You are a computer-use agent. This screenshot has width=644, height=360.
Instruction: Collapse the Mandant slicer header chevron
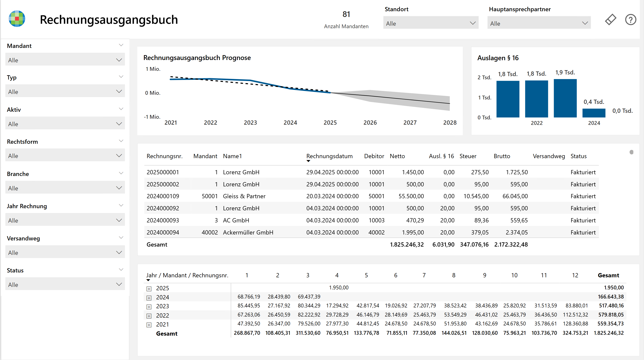(x=121, y=45)
